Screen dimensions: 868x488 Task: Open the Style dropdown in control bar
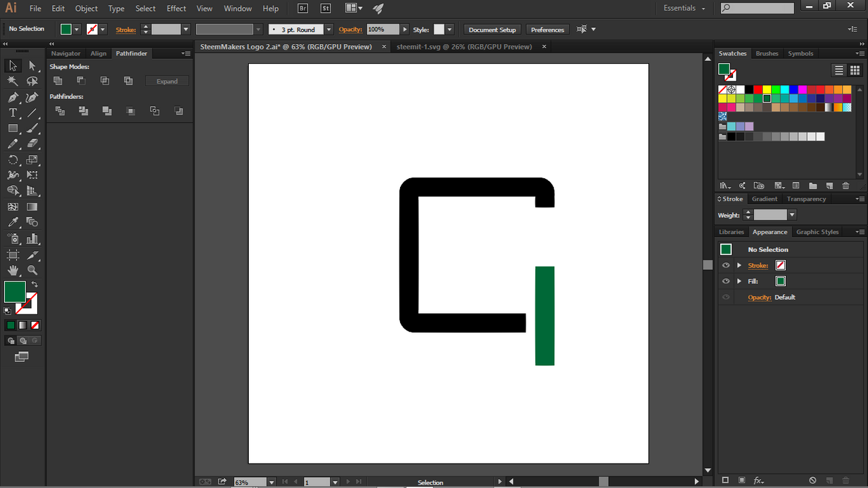point(450,30)
